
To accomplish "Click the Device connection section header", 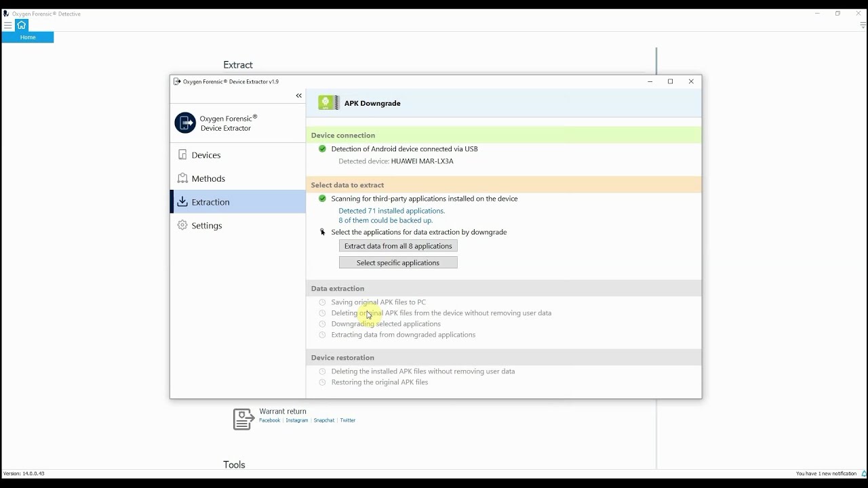I will (504, 135).
